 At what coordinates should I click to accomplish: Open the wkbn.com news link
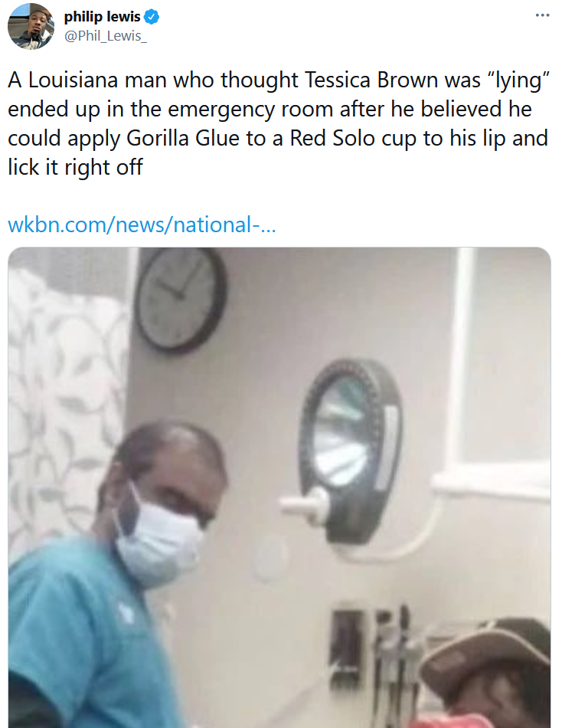142,225
